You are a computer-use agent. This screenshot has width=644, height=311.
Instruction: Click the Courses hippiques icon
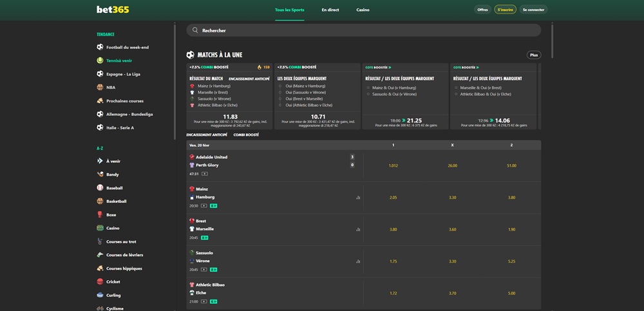pyautogui.click(x=100, y=269)
